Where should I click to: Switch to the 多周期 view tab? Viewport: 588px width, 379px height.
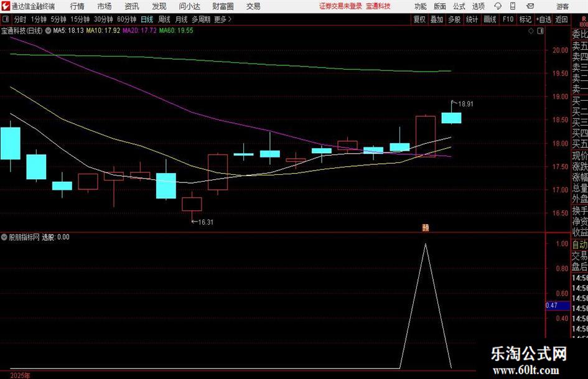[201, 19]
